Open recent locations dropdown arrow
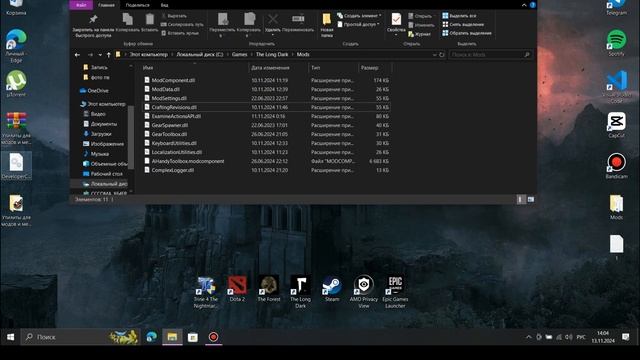Viewport: 640px width, 360px height. point(100,55)
